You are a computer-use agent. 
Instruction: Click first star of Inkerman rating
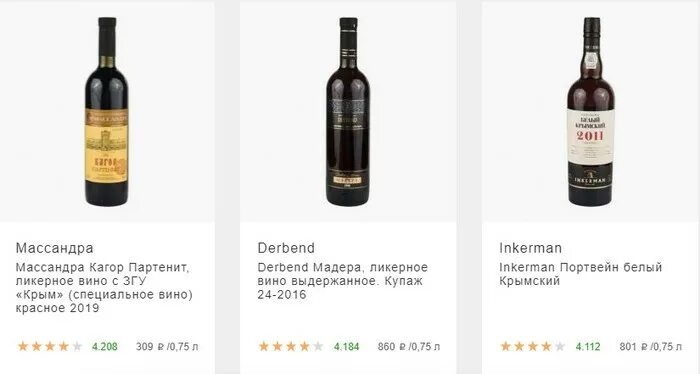click(x=506, y=346)
